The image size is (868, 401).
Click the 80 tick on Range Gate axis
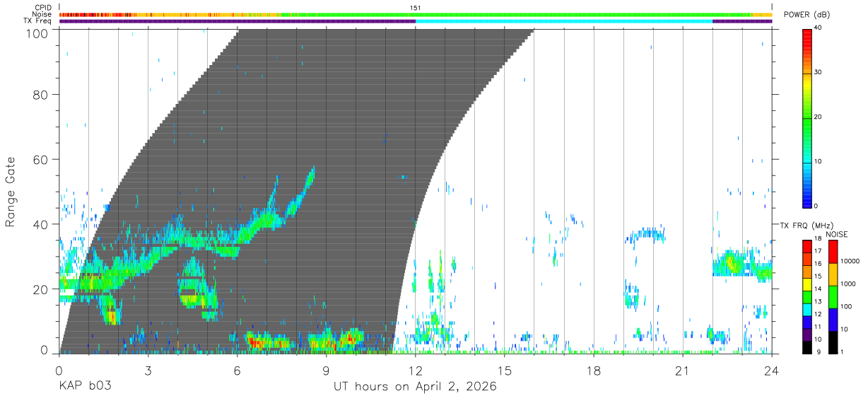point(40,95)
